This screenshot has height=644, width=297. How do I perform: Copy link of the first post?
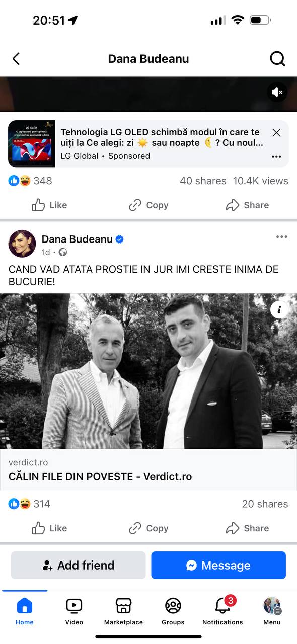tap(148, 205)
